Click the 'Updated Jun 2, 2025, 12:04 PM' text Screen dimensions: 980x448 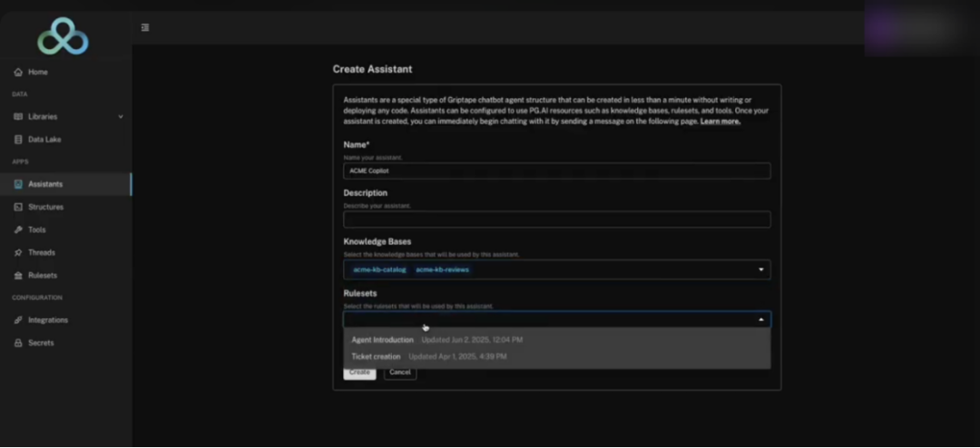click(472, 340)
